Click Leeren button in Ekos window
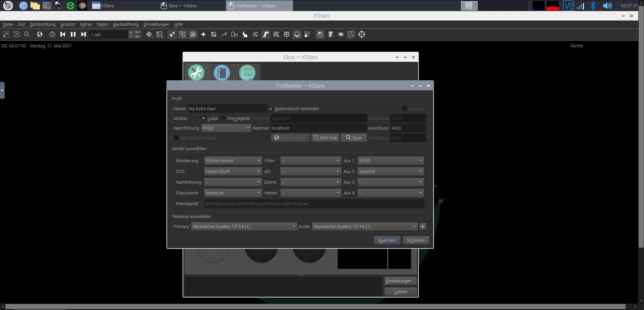This screenshot has height=310, width=644. pyautogui.click(x=400, y=292)
